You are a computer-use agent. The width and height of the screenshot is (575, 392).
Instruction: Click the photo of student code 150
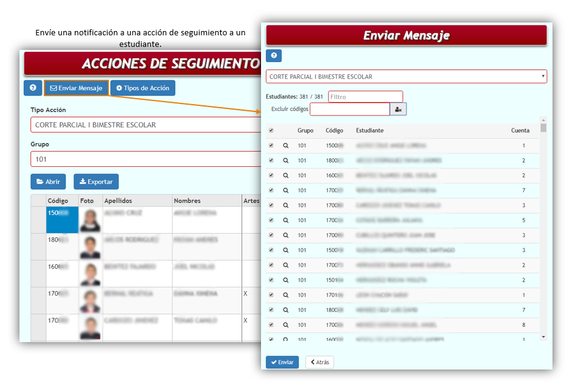click(90, 220)
